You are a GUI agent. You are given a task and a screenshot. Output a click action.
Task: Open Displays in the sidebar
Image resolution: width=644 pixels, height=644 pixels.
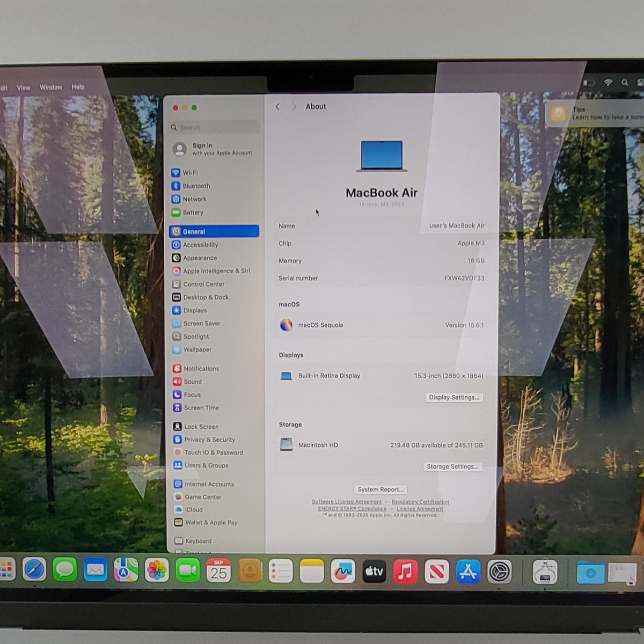point(189,310)
